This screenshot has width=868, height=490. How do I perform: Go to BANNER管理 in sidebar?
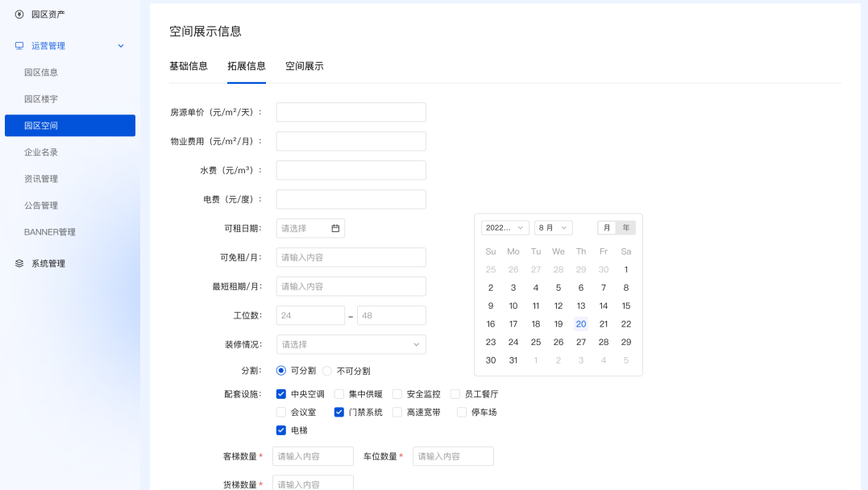pos(50,232)
